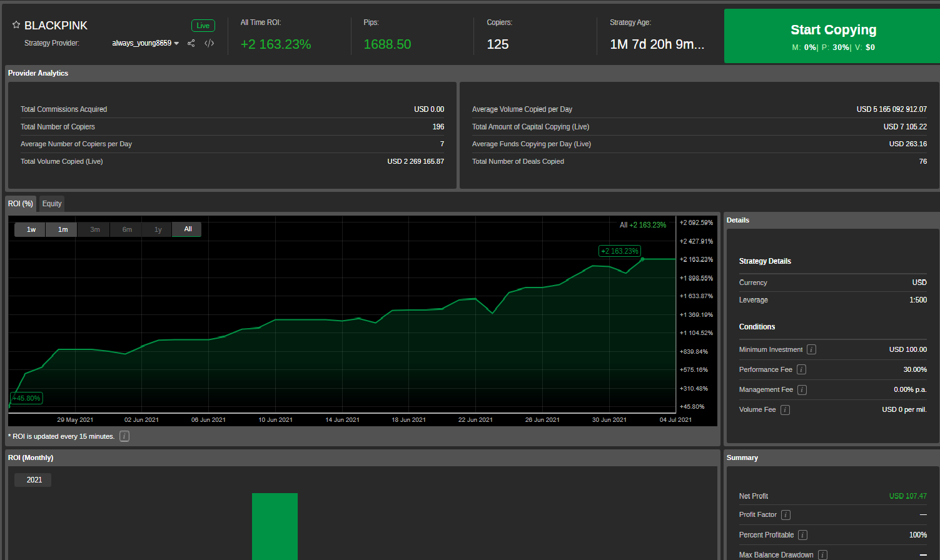Click Minimum Investment value USD 100.00
The image size is (940, 560).
click(908, 349)
